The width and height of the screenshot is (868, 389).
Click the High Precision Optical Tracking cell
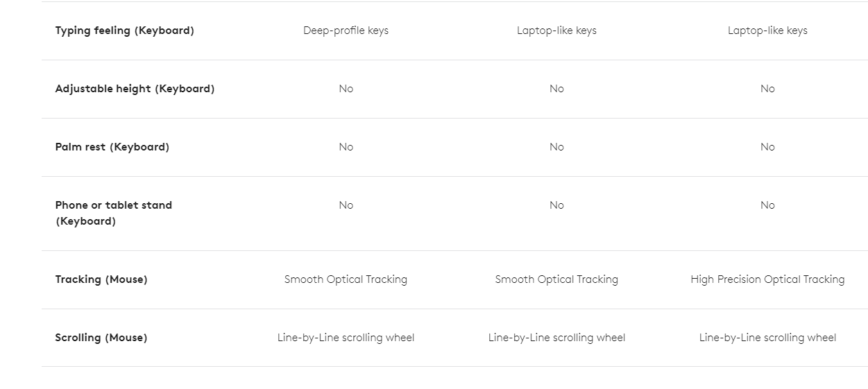pyautogui.click(x=767, y=279)
